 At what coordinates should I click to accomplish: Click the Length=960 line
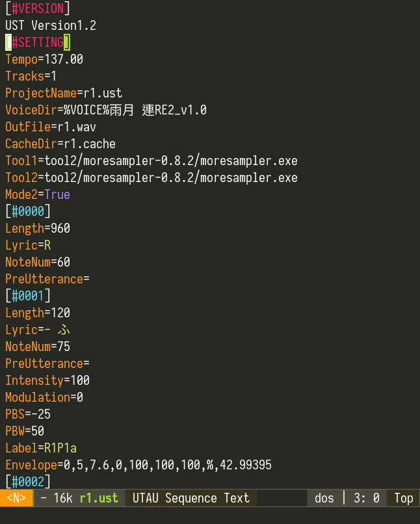pos(38,228)
